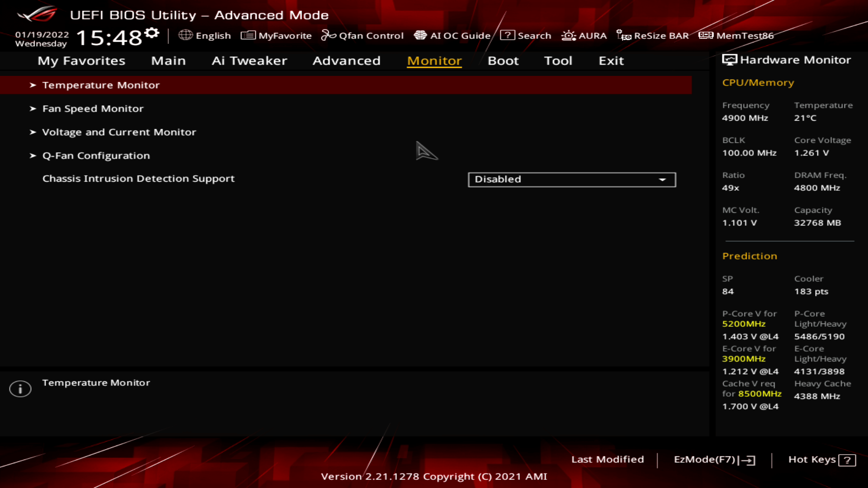
Task: Open AURA lighting settings
Action: pos(584,35)
